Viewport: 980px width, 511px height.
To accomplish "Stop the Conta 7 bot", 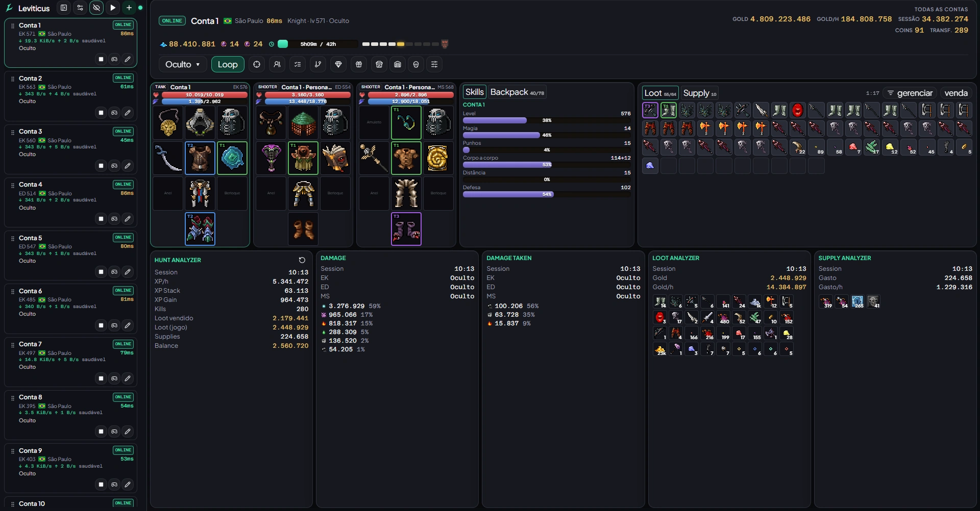I will click(101, 378).
